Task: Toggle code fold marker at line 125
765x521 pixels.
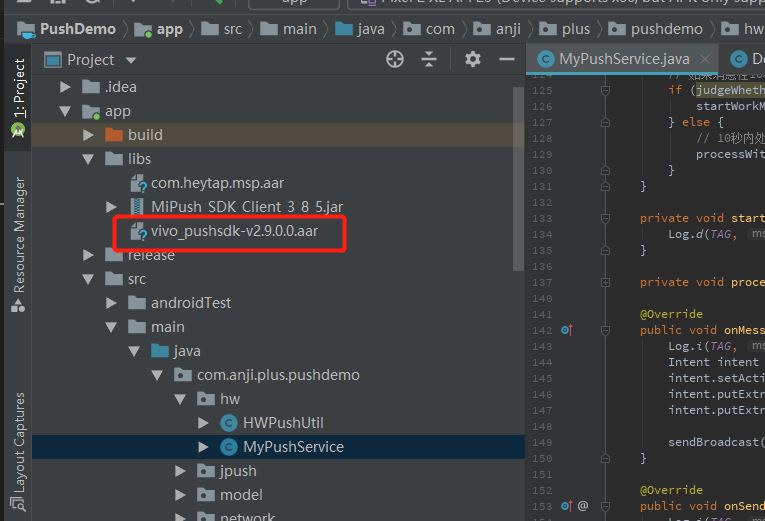Action: coord(606,90)
